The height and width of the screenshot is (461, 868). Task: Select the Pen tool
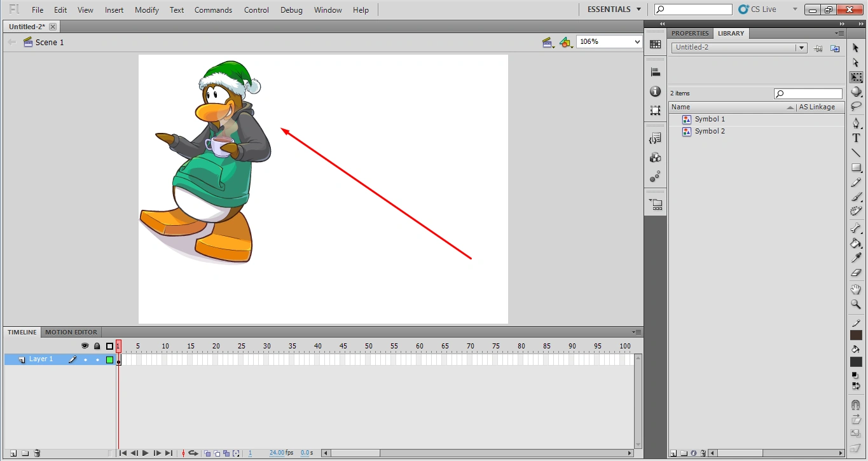tap(856, 123)
